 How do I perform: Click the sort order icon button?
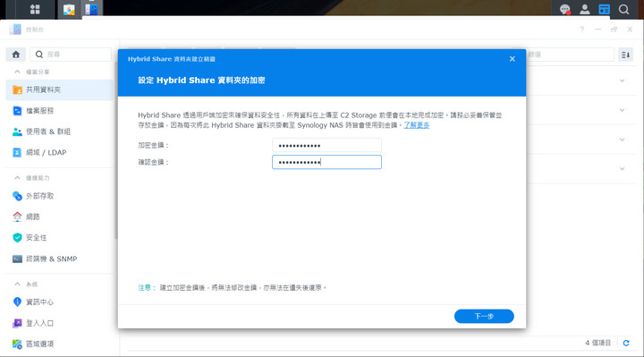click(625, 55)
